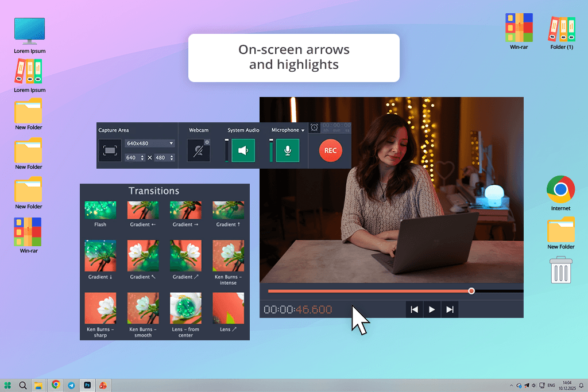Choose the Ken Burns – sharp transition
The height and width of the screenshot is (392, 588).
100,308
